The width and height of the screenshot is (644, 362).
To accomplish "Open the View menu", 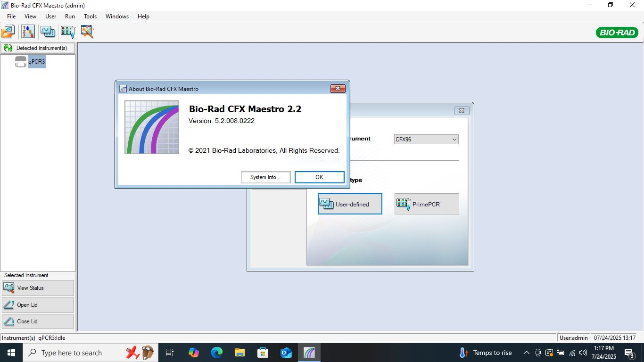I will 30,16.
